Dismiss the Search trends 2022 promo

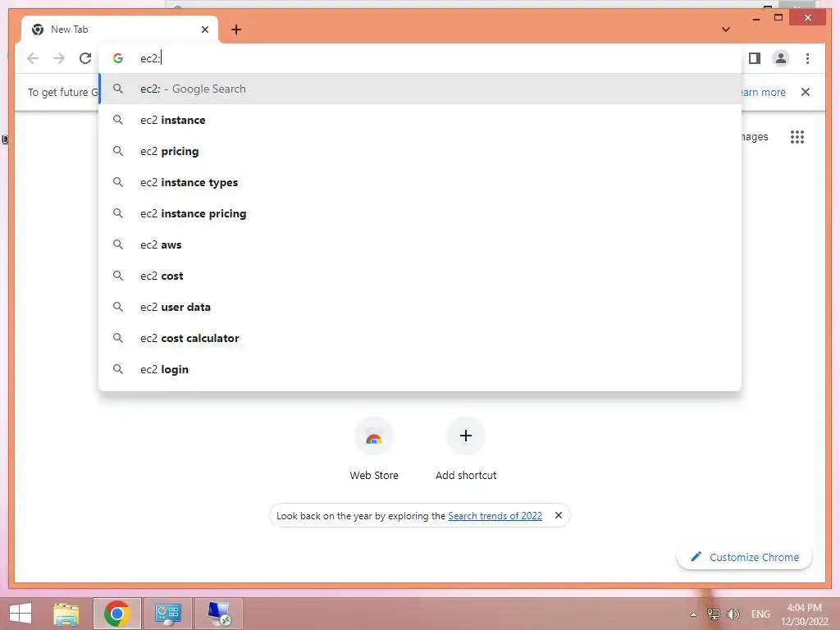(558, 515)
